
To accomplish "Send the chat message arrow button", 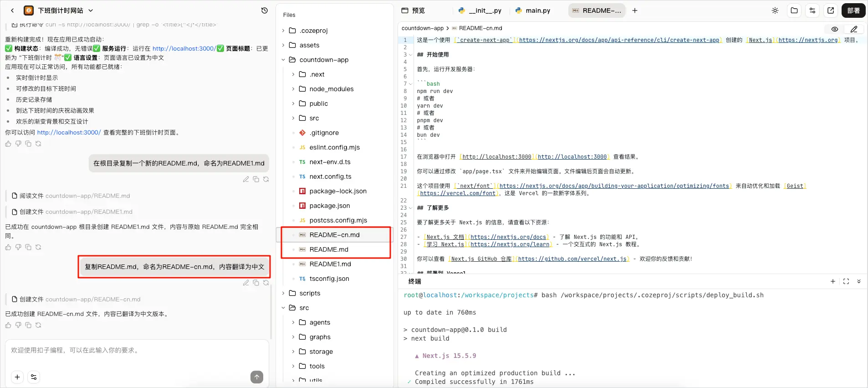I will coord(257,377).
